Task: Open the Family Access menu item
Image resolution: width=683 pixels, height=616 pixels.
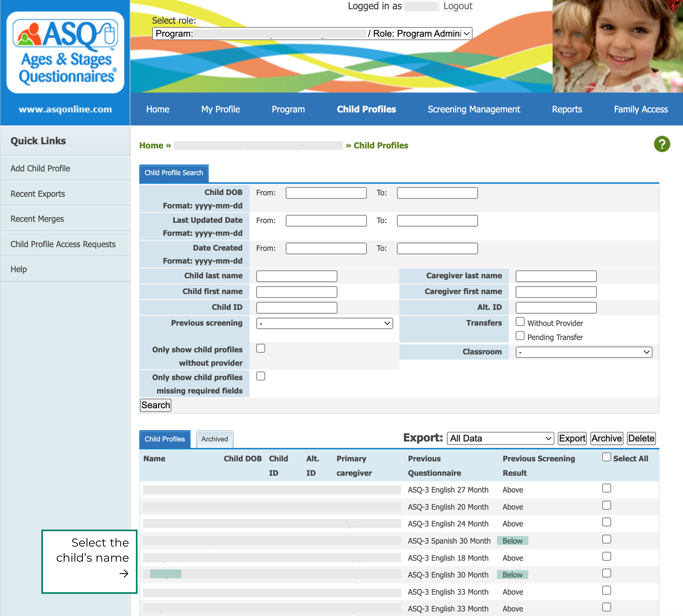Action: point(641,109)
